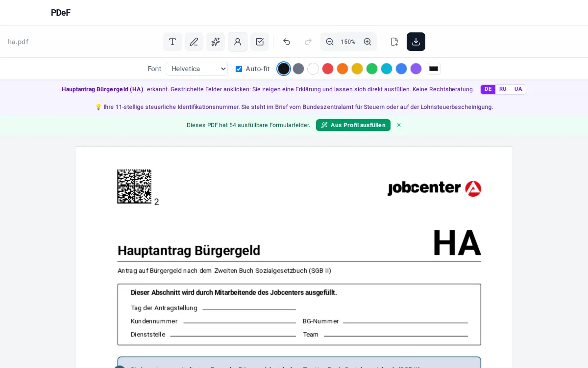This screenshot has width=588, height=368.
Task: Pick the orange color swatch
Action: [343, 69]
